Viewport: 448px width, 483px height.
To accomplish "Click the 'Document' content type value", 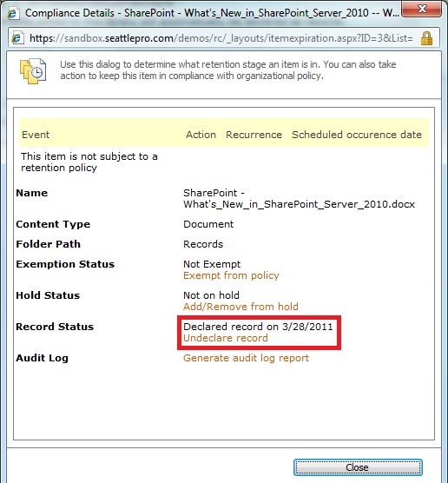I will tap(208, 224).
